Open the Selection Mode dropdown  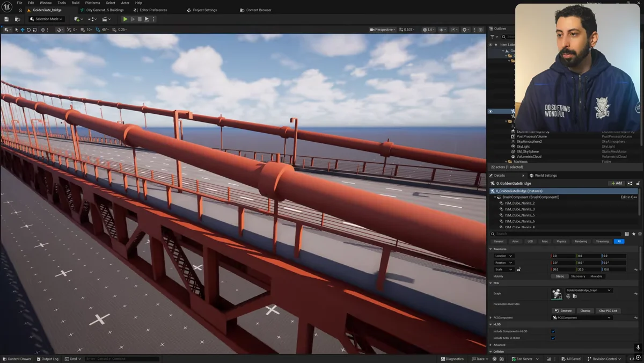[x=46, y=19]
